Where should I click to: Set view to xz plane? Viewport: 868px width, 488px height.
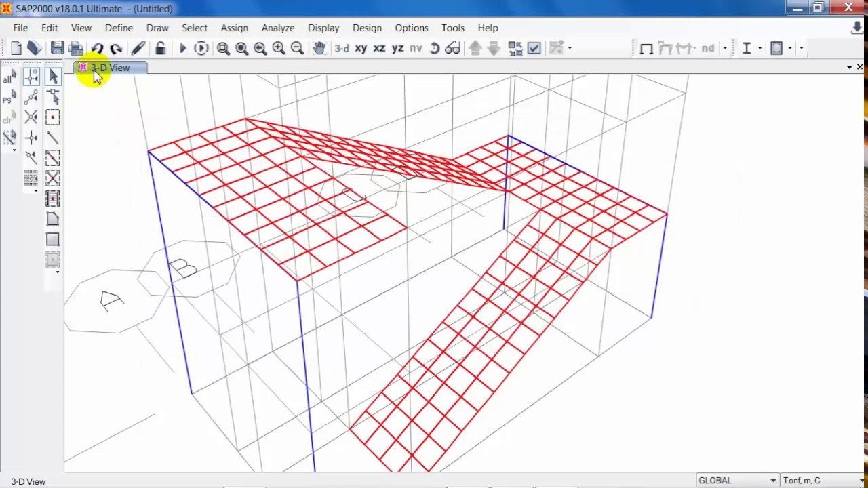click(380, 48)
